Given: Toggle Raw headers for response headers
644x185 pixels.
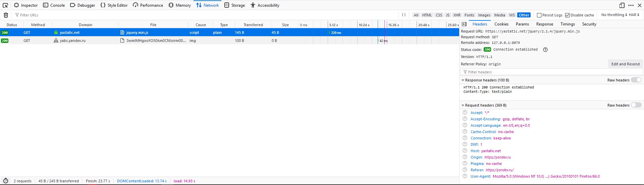Looking at the screenshot, I should [x=636, y=80].
